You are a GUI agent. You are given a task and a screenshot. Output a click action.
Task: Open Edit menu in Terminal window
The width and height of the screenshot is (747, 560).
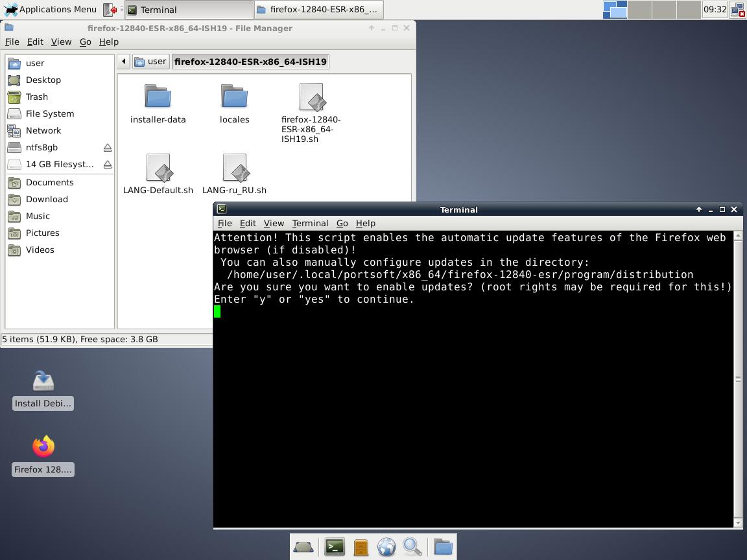point(248,224)
